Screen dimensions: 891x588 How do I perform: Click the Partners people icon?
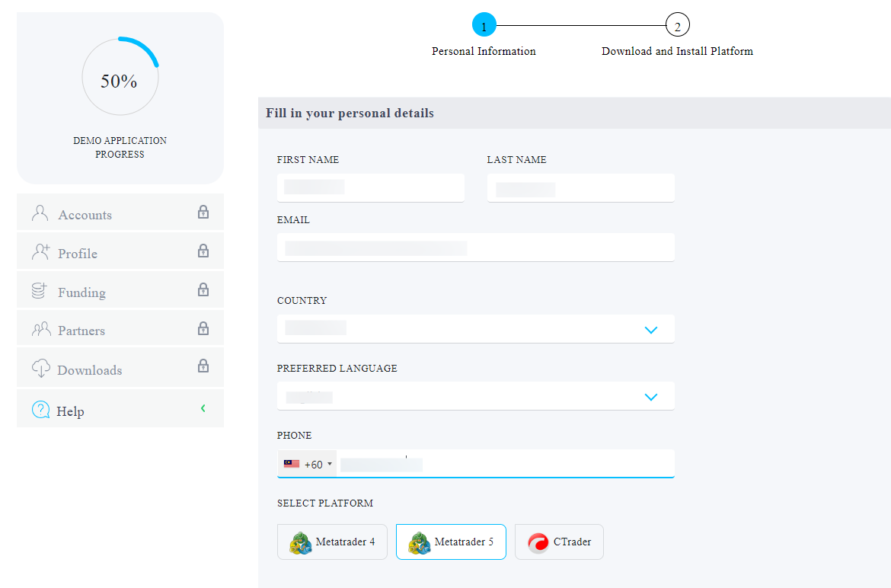pyautogui.click(x=40, y=330)
